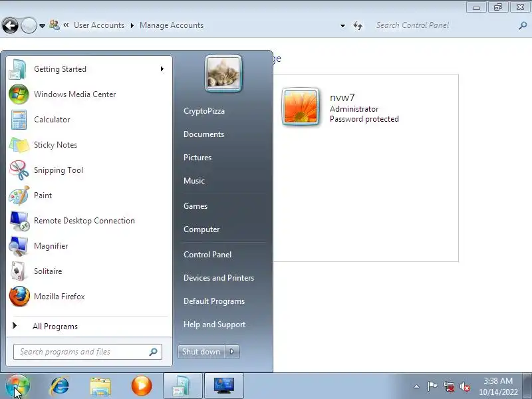Image resolution: width=532 pixels, height=399 pixels.
Task: Launch Snipping Tool scissors icon
Action: 19,170
